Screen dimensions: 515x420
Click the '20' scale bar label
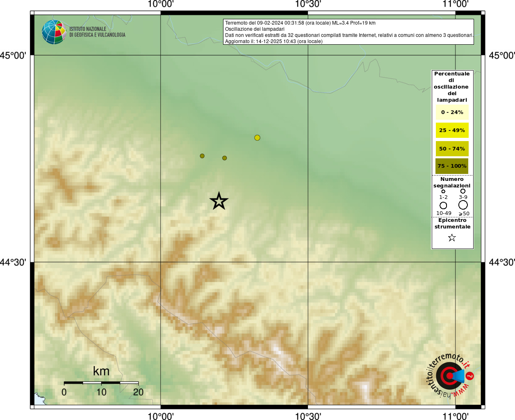[x=138, y=392]
